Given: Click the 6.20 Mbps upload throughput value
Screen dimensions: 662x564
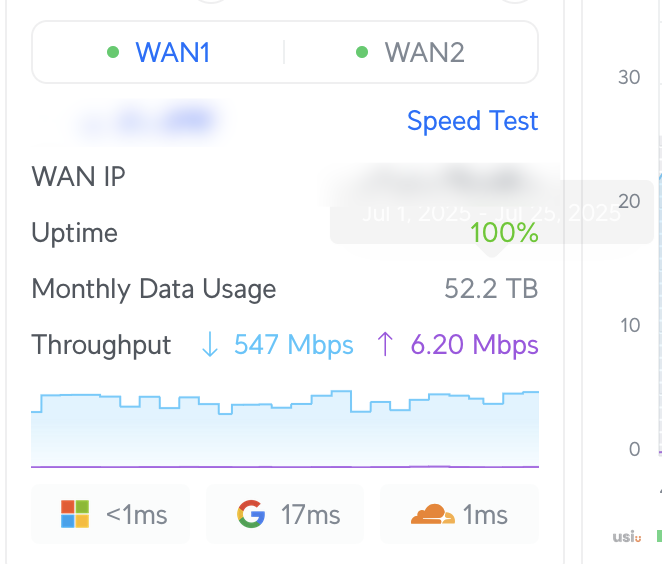Looking at the screenshot, I should point(474,345).
